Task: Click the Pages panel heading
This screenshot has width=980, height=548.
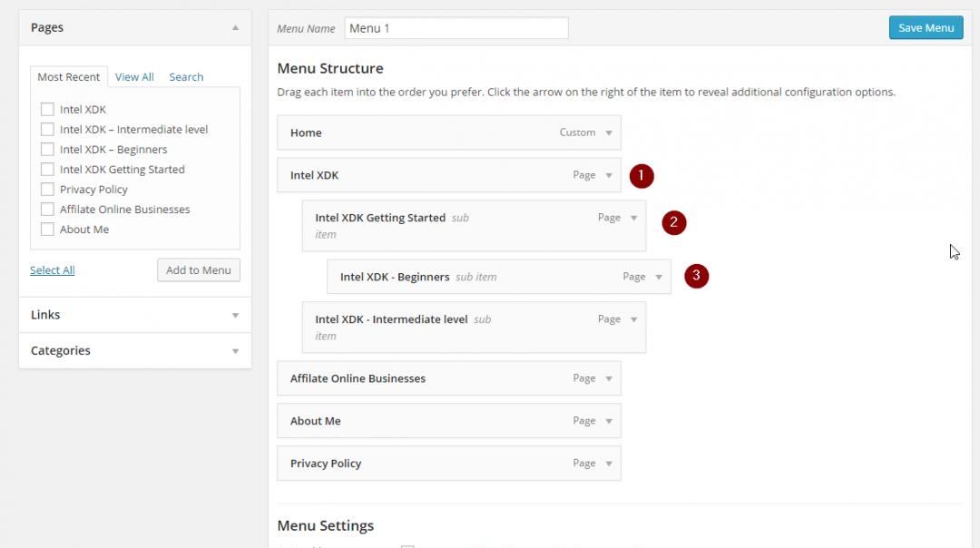Action: pyautogui.click(x=47, y=27)
